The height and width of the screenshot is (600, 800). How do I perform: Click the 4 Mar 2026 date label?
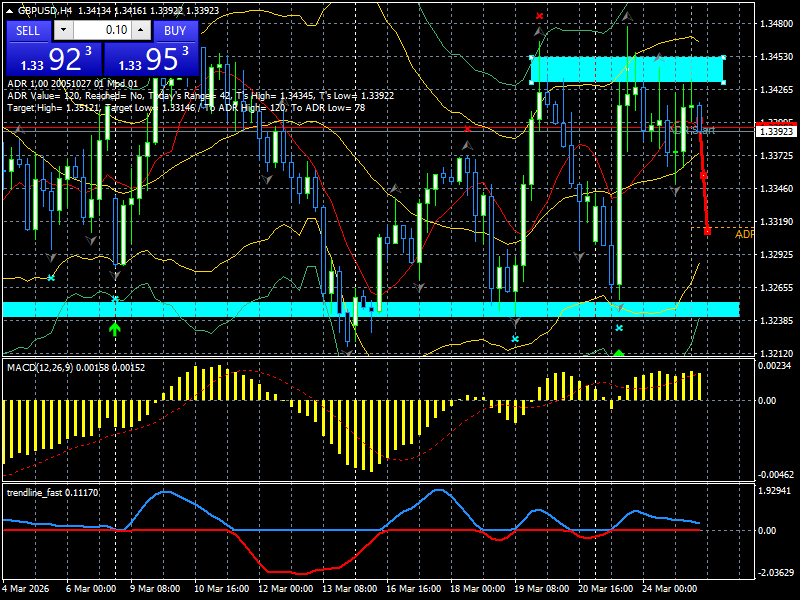[x=26, y=589]
